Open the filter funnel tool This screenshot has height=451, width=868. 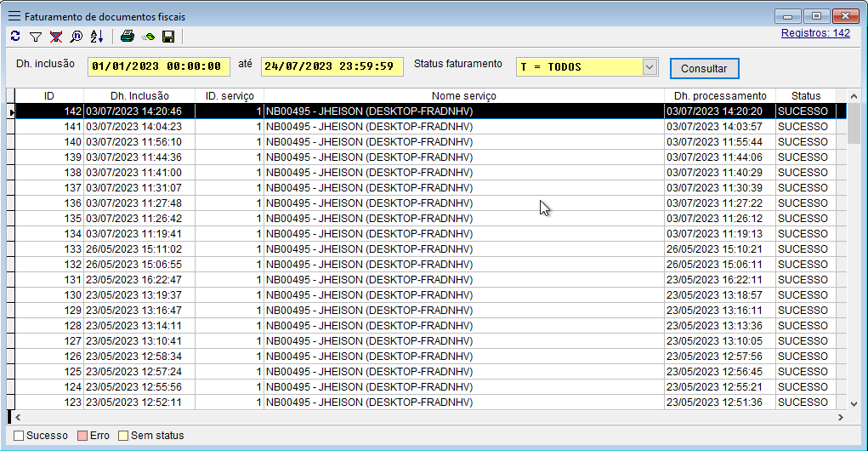pos(36,37)
